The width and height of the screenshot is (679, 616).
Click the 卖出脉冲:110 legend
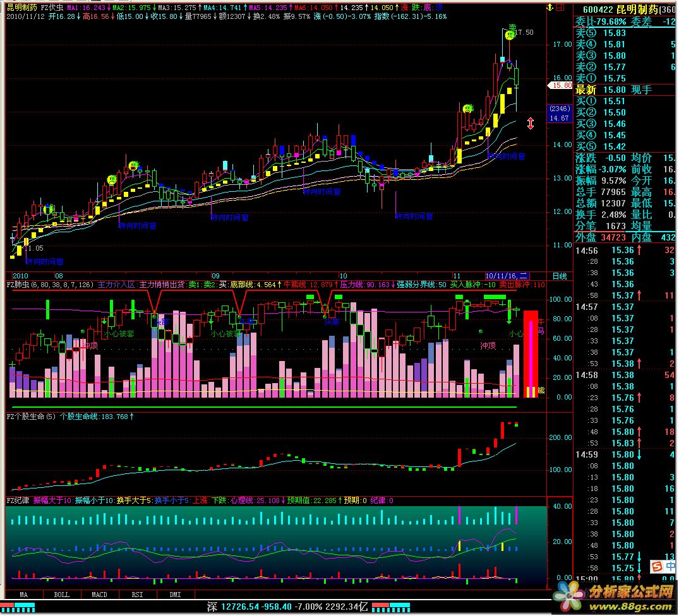tap(522, 285)
